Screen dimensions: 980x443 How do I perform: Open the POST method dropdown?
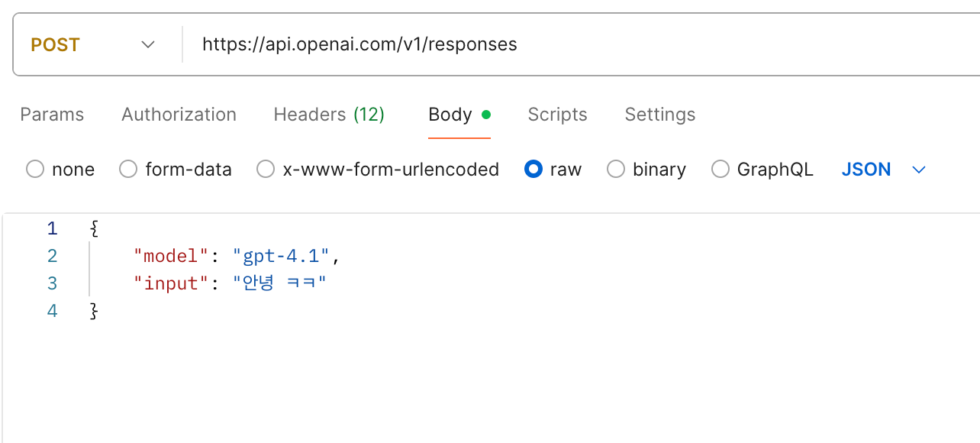pyautogui.click(x=93, y=44)
